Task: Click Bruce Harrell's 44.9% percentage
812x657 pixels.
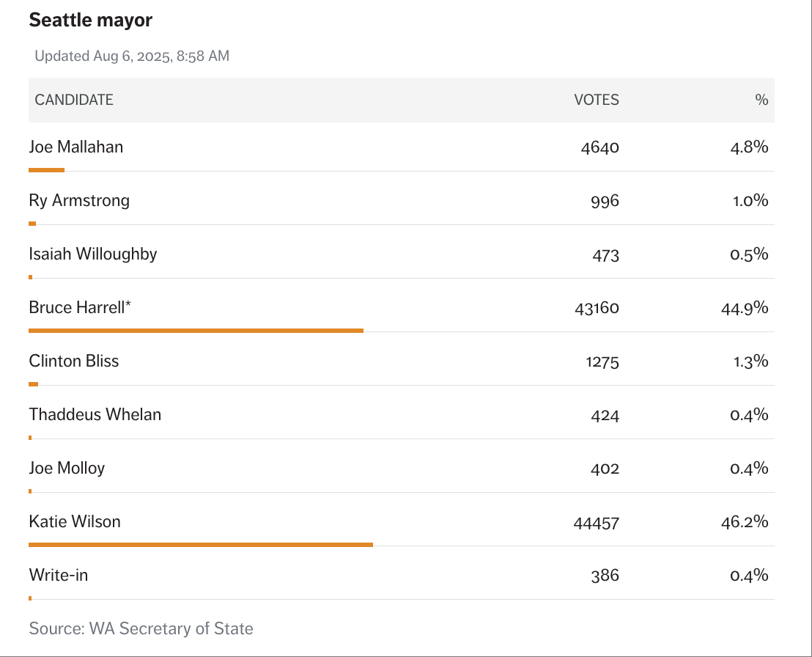Action: tap(745, 308)
